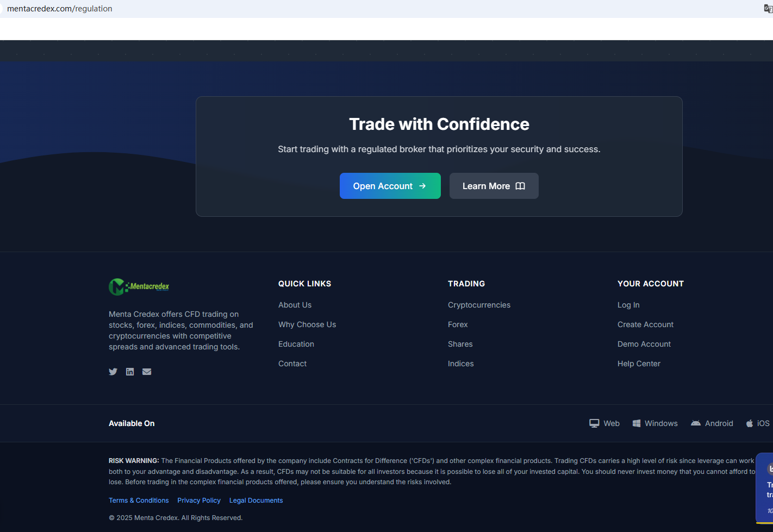
Task: Select the Indices trading link
Action: point(461,364)
